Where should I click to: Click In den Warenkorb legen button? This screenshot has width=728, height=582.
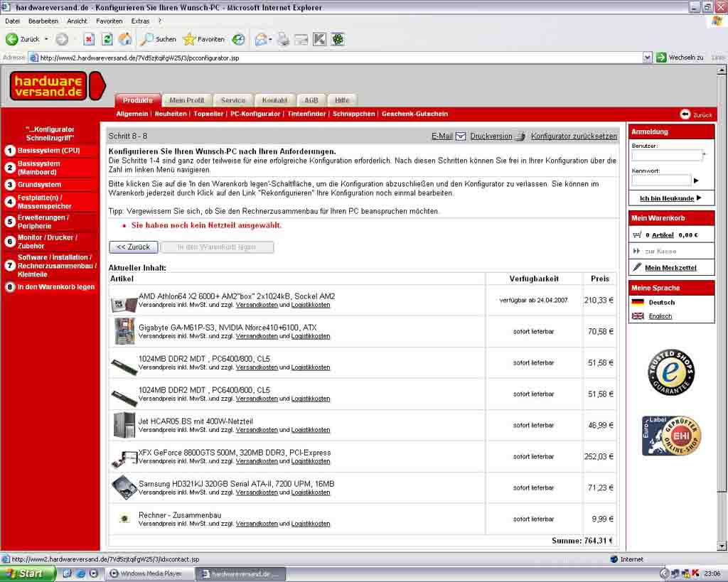[217, 247]
